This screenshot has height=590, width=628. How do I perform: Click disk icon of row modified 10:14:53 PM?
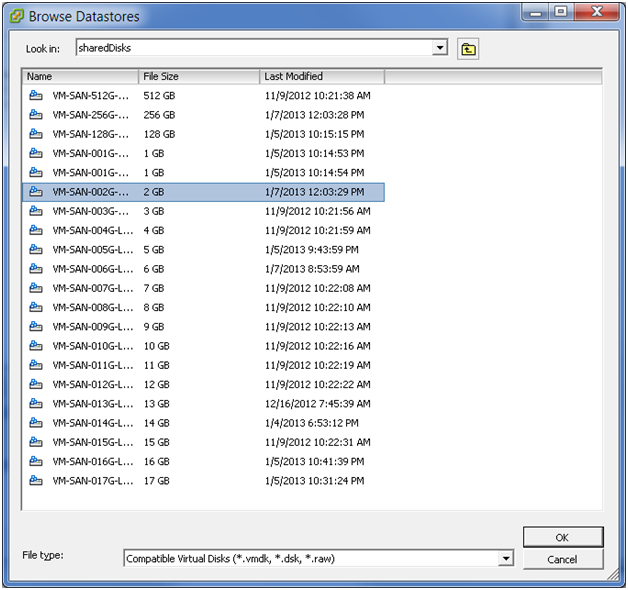point(36,153)
